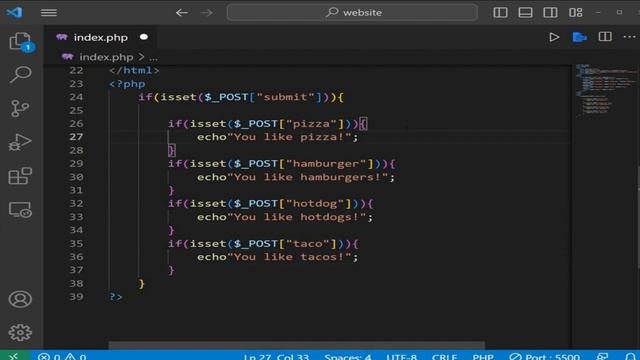Click the ?> closing PHP tag
640x360 pixels.
116,297
